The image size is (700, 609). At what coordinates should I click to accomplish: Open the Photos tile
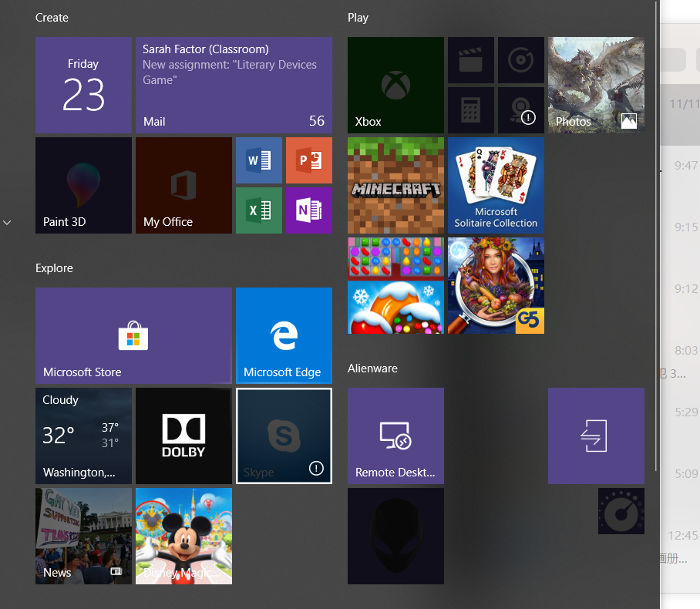596,86
